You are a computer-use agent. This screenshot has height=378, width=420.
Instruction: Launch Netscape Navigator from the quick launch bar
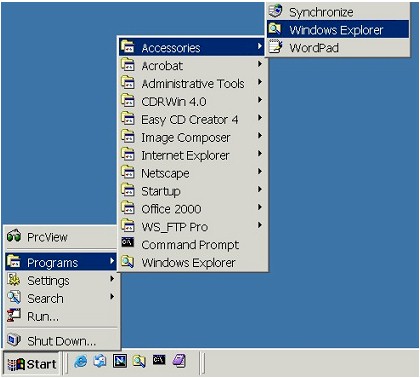(x=120, y=361)
